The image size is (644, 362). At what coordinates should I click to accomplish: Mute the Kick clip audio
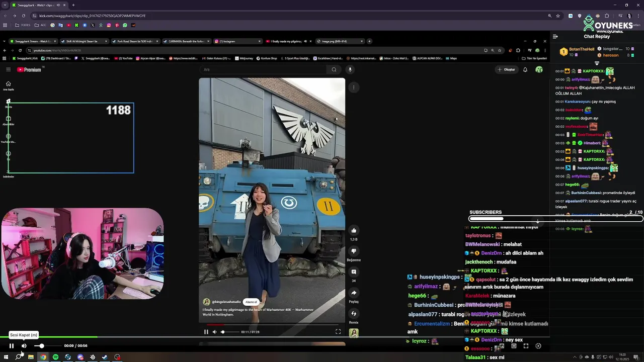24,346
